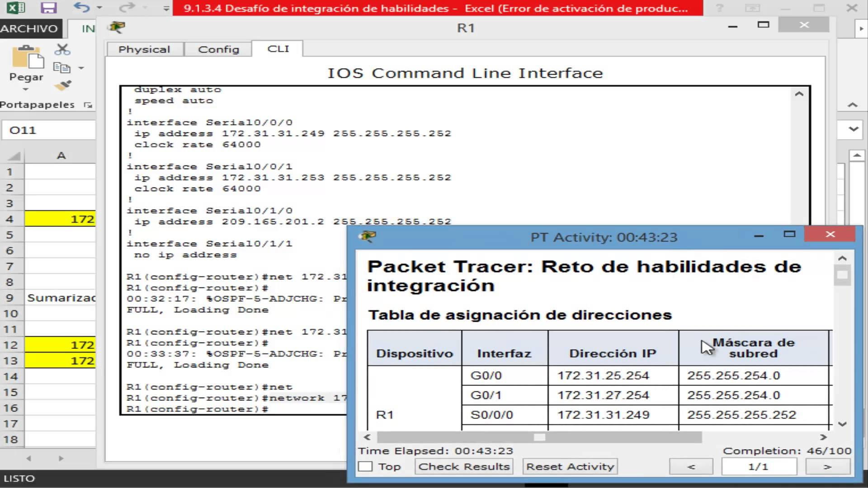Expand the Pegar paste options arrow
This screenshot has height=488, width=868.
(26, 89)
